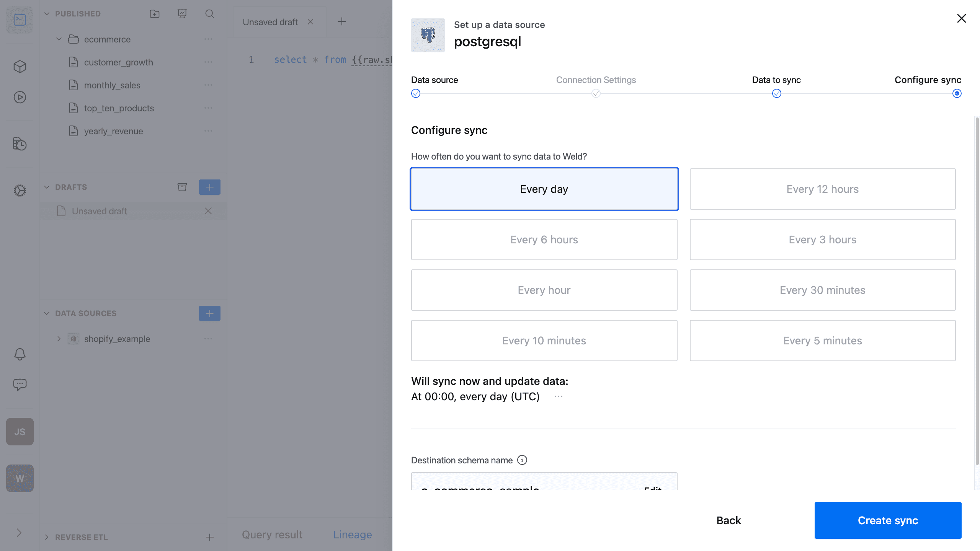Select the Unsaved draft tab

(x=270, y=22)
